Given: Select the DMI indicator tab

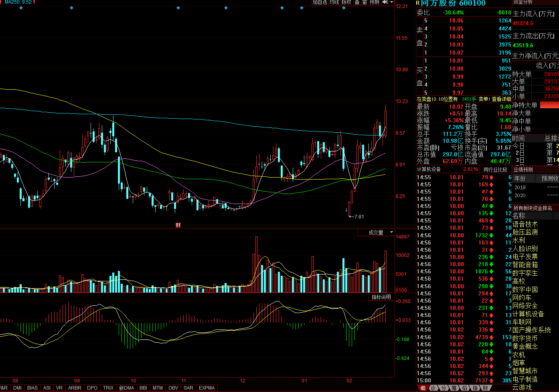Looking at the screenshot, I should tap(17, 388).
